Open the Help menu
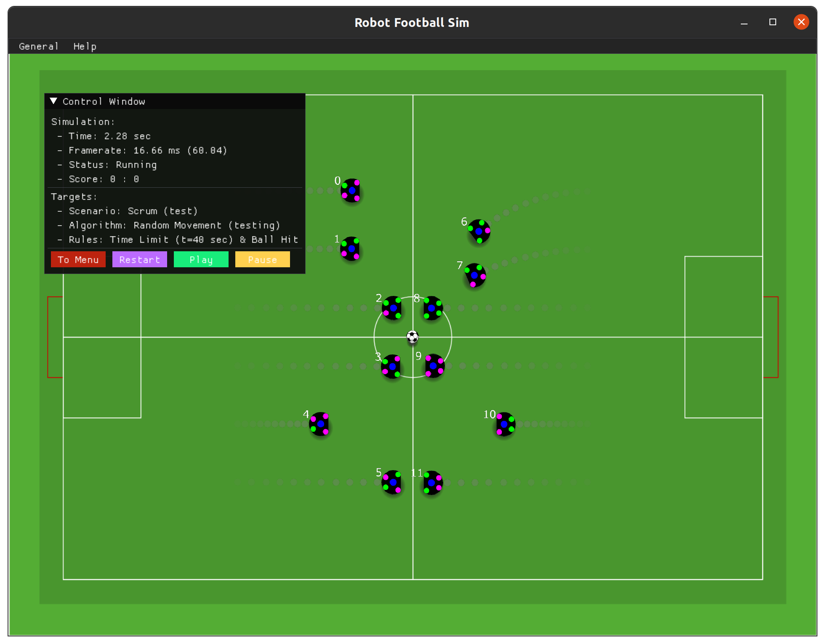The image size is (825, 644). pyautogui.click(x=85, y=46)
